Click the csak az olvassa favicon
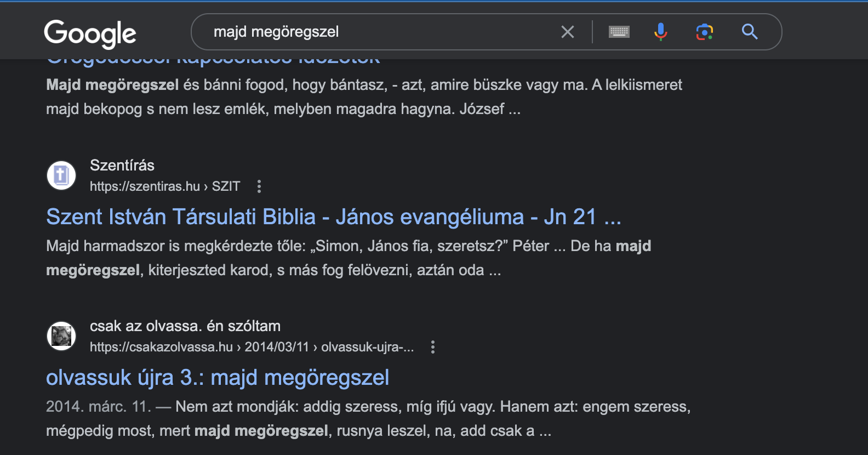This screenshot has height=455, width=868. (61, 336)
